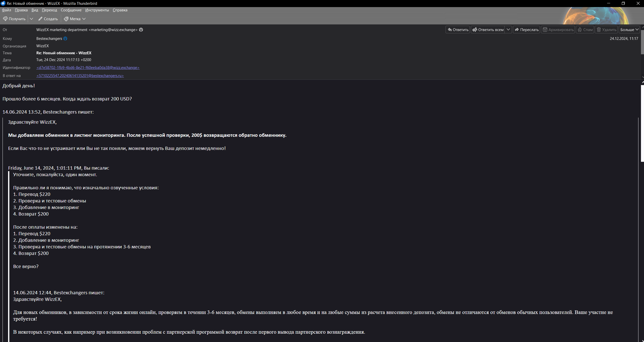Open the Инструменты menu
This screenshot has width=644, height=342.
point(97,10)
